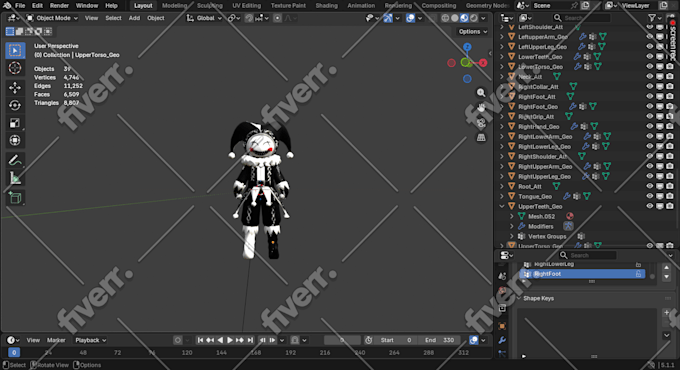
Task: Activate the 3D Cursor tool
Action: 15,68
